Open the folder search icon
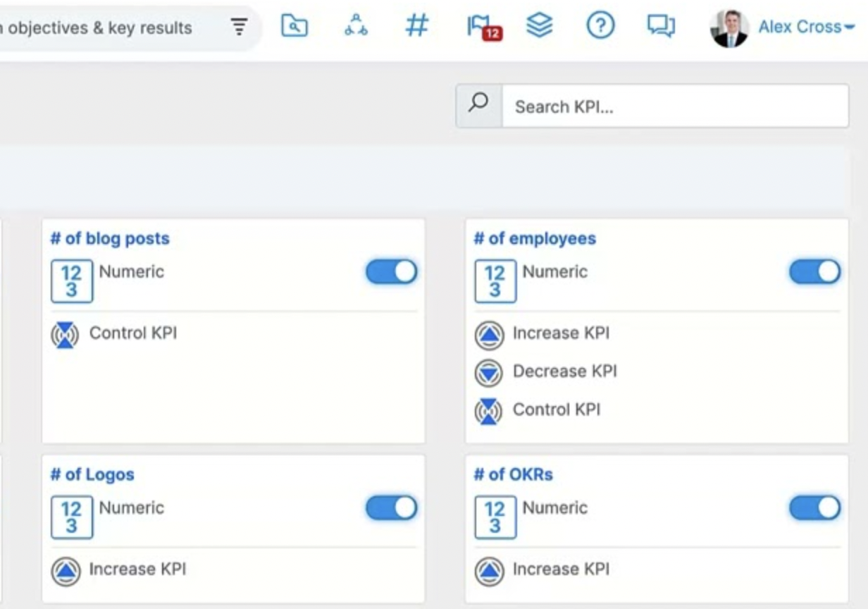This screenshot has width=868, height=609. (x=294, y=26)
